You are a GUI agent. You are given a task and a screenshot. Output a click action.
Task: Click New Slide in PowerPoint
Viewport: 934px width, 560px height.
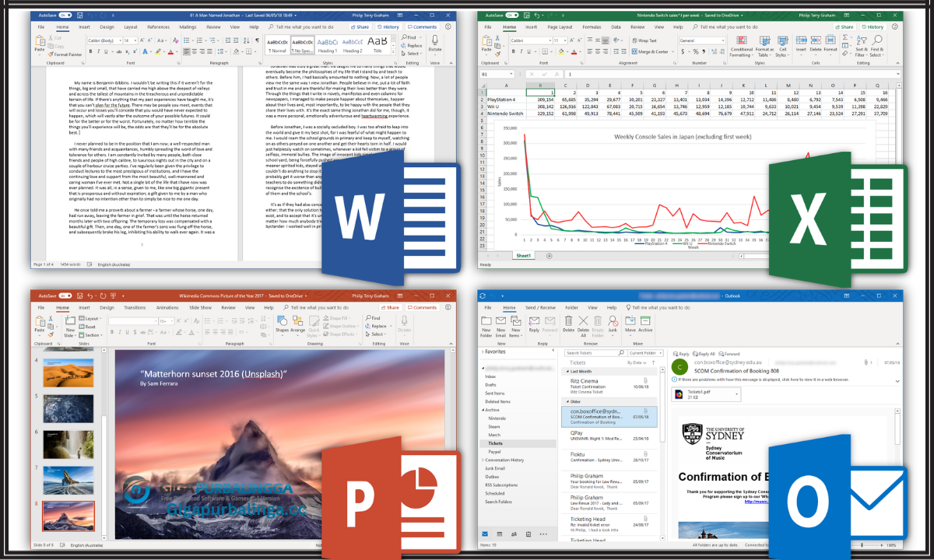[x=70, y=326]
